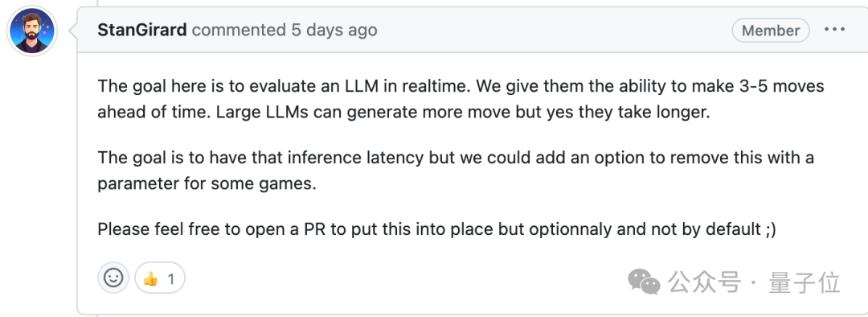Click the thumbs-up reaction count number 1
The image size is (868, 317).
170,278
